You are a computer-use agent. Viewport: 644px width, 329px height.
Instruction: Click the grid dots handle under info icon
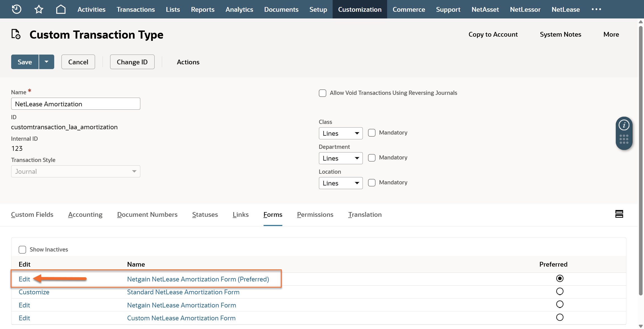coord(624,139)
